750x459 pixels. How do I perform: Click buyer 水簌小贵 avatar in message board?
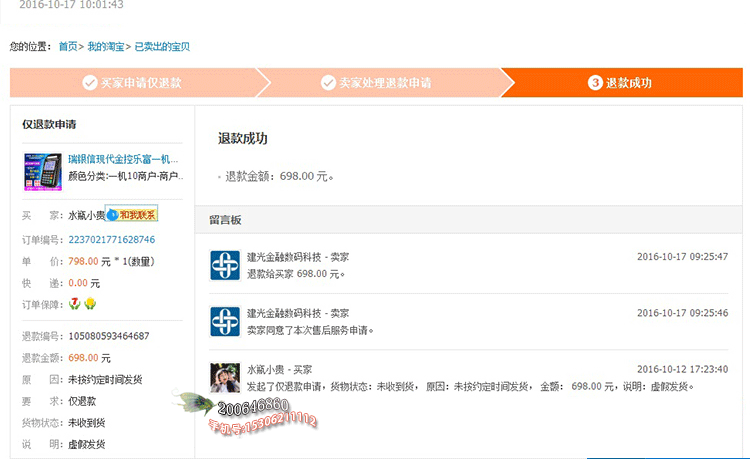point(225,377)
